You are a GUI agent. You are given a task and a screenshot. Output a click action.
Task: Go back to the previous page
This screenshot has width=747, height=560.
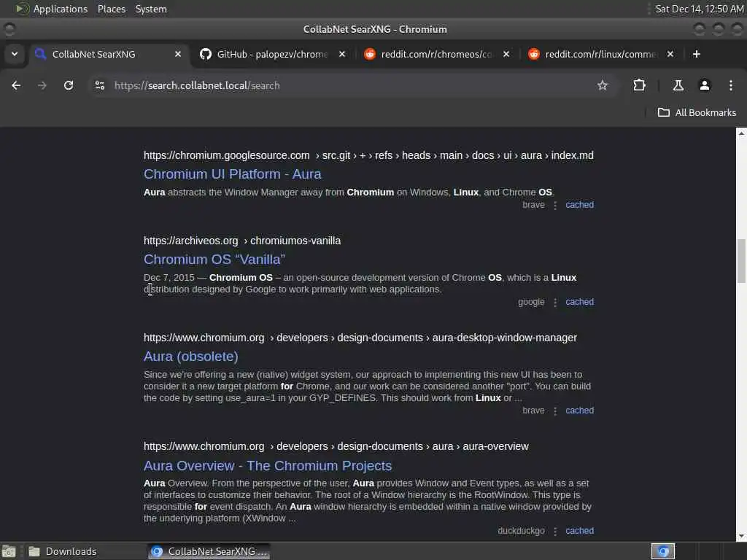[x=16, y=85]
